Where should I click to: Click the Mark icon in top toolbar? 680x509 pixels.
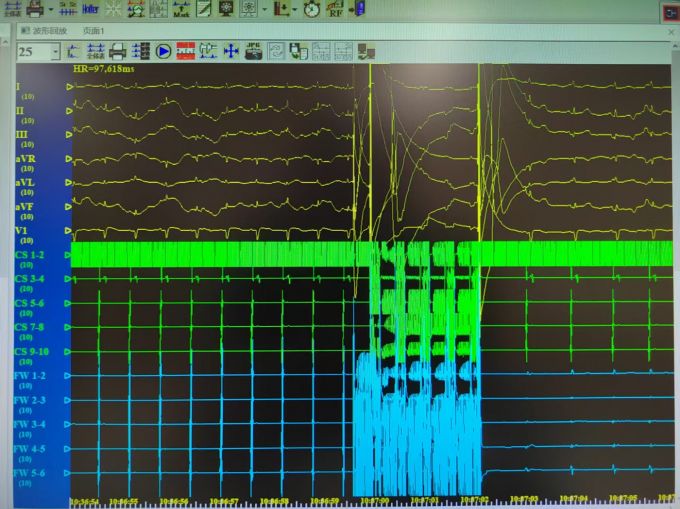(x=183, y=10)
